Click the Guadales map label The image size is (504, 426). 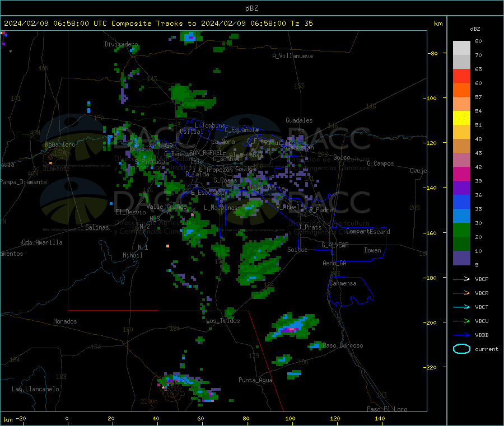point(299,120)
